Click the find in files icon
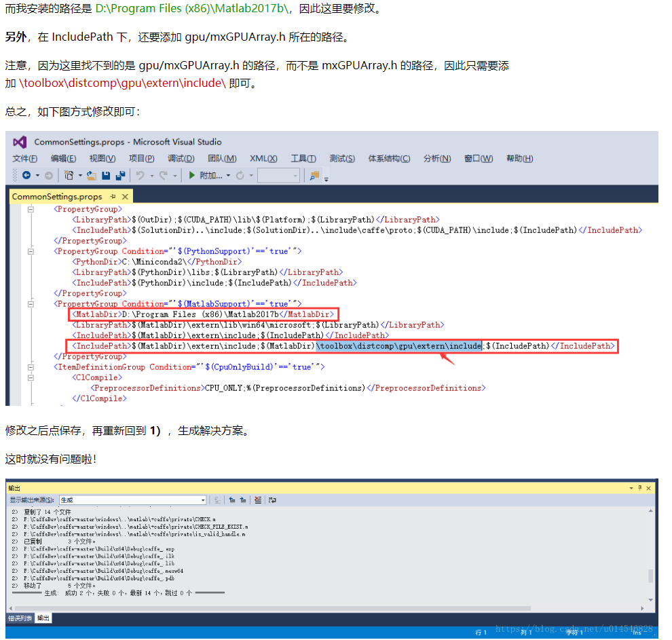Image resolution: width=672 pixels, height=640 pixels. pos(314,176)
